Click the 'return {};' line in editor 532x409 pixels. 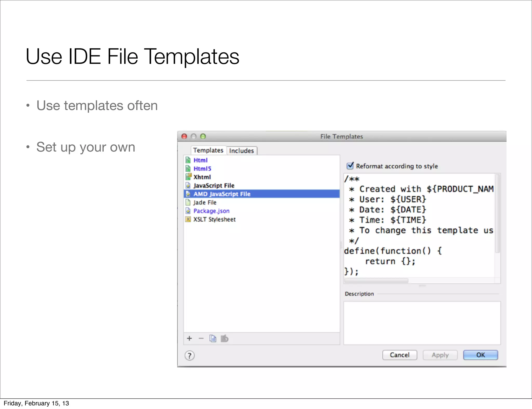pyautogui.click(x=390, y=261)
